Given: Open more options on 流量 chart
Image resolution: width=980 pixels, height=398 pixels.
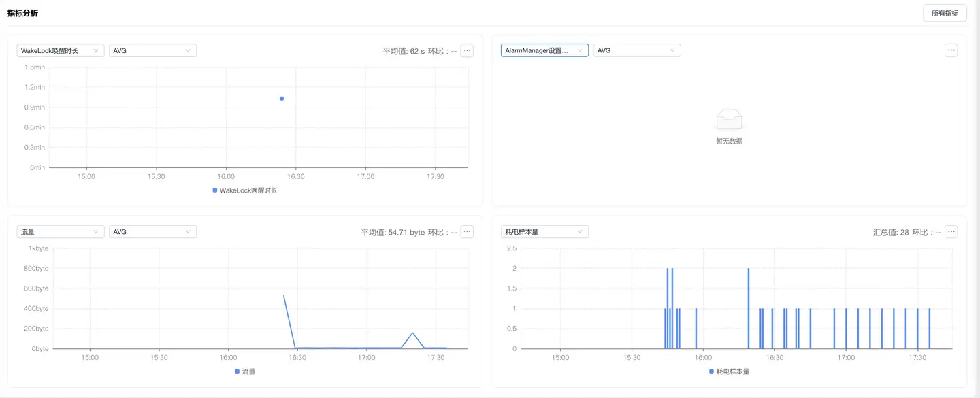Looking at the screenshot, I should click(467, 232).
